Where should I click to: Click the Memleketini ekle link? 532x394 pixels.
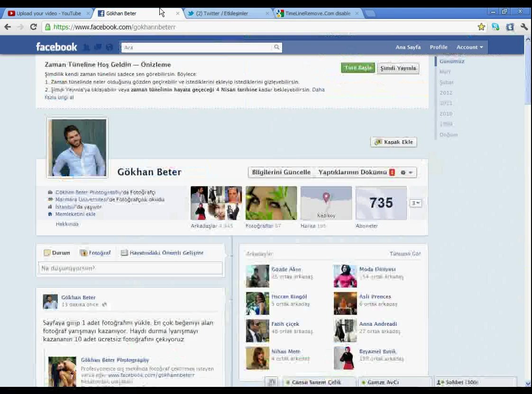click(x=75, y=214)
